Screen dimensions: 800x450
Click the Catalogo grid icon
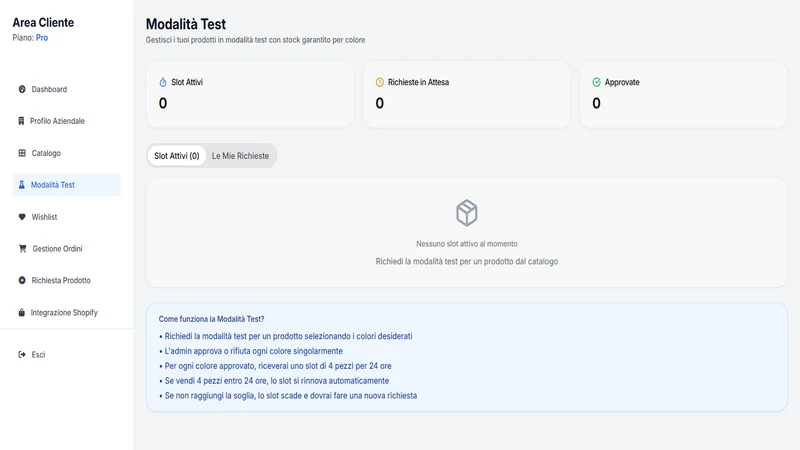pos(22,153)
